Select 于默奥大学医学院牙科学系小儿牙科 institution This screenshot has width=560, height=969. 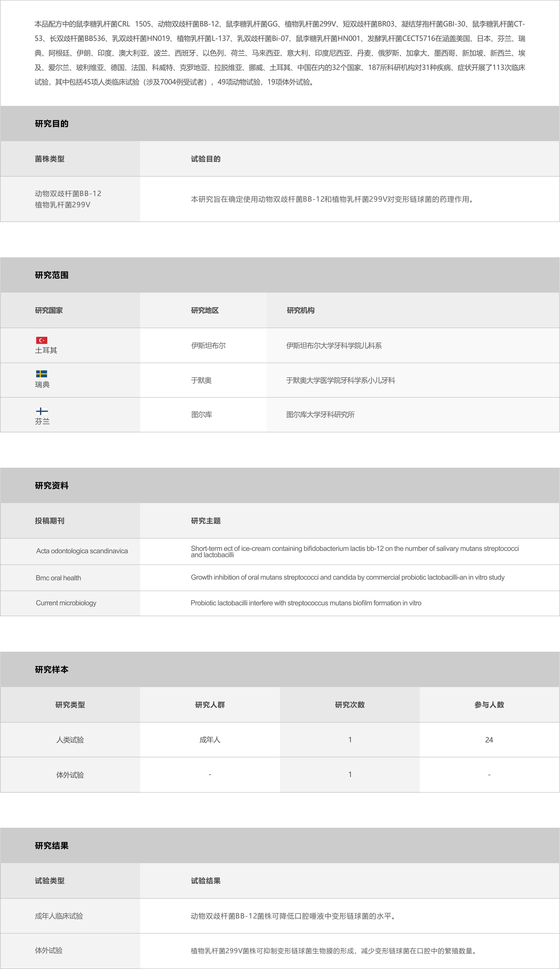(x=340, y=380)
